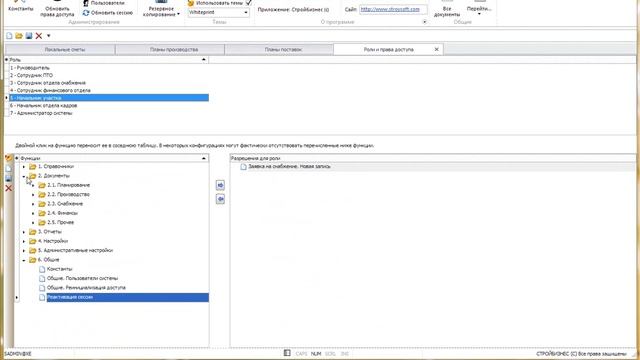Click the Разрешения для роли column header
640x360 pixels.
(433, 158)
